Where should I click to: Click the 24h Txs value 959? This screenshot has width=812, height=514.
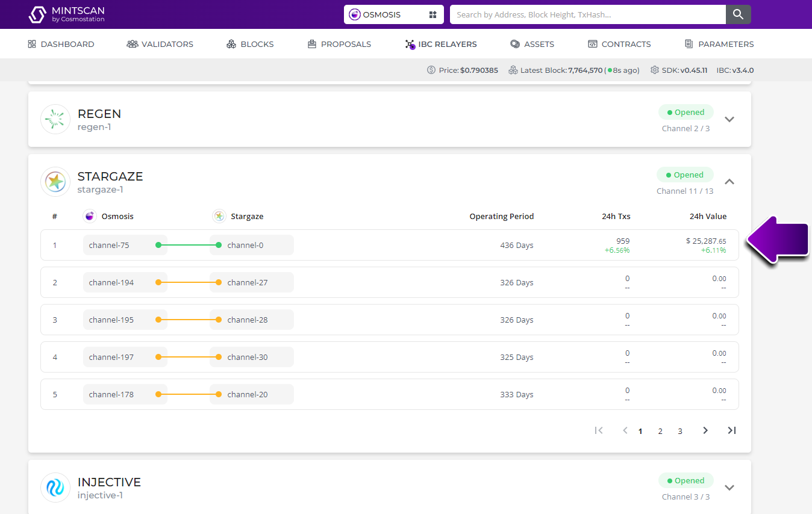tap(623, 241)
